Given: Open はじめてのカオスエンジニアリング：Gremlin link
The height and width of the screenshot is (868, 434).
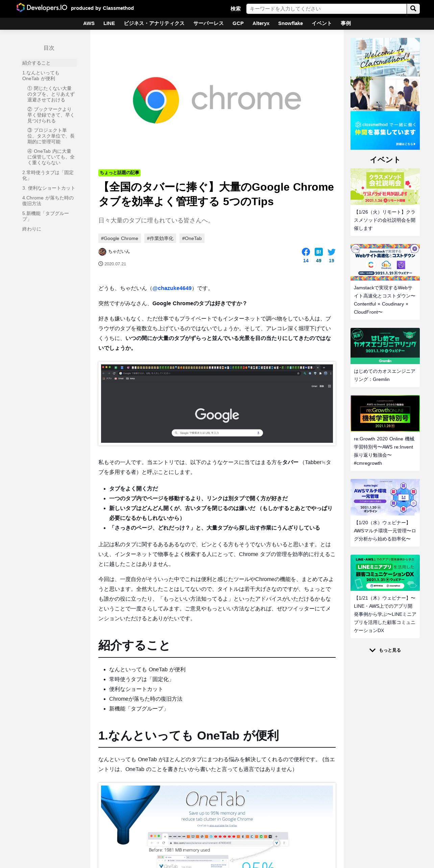Looking at the screenshot, I should (385, 375).
